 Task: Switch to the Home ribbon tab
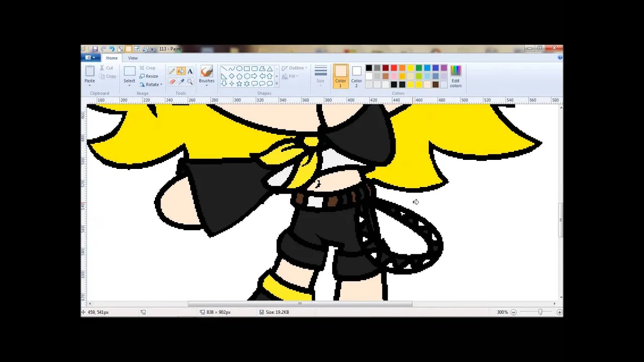[112, 58]
